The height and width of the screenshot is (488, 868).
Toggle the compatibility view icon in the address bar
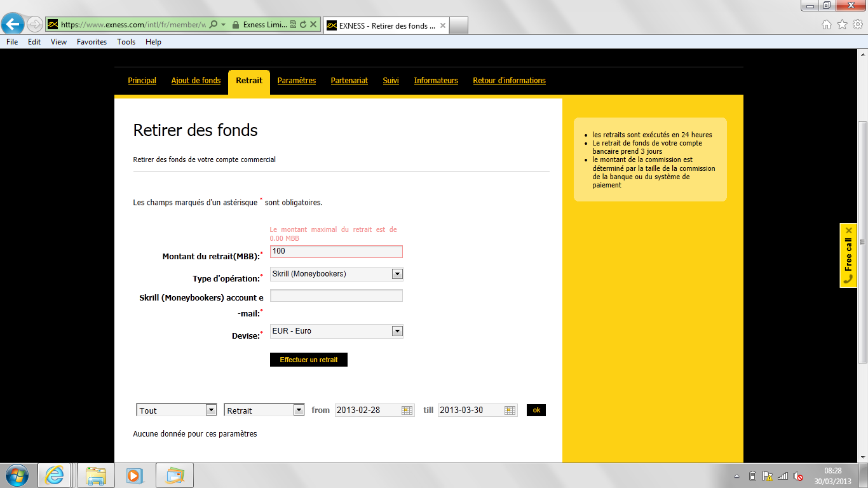pyautogui.click(x=293, y=25)
